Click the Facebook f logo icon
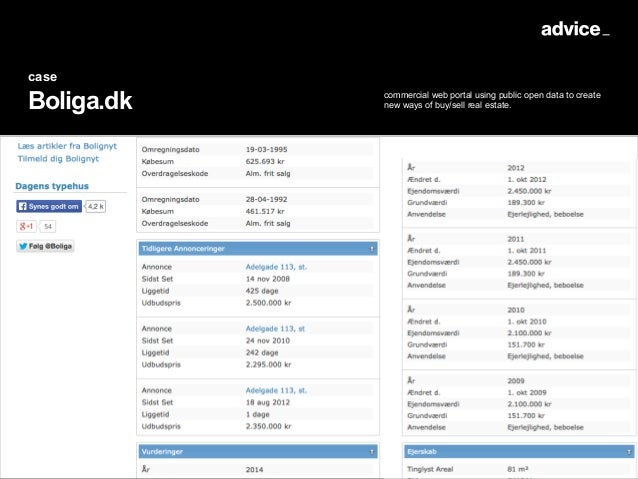Image resolution: width=638 pixels, height=479 pixels. 23,206
